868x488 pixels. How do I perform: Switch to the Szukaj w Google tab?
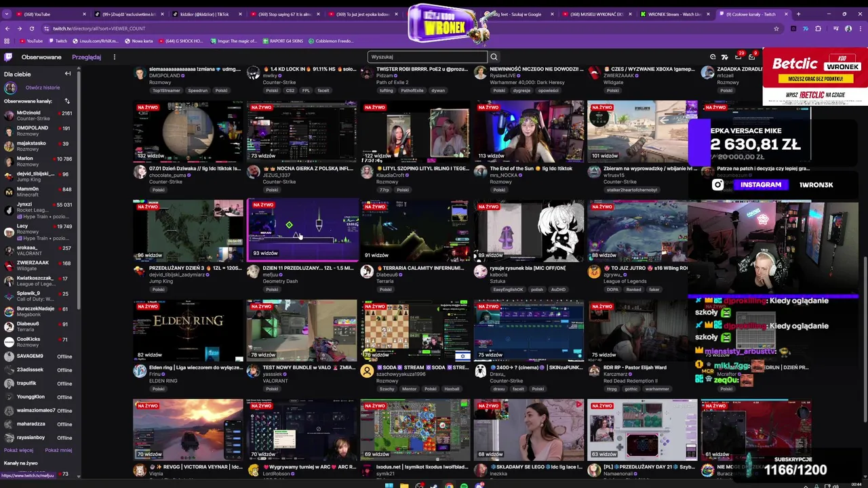519,14
